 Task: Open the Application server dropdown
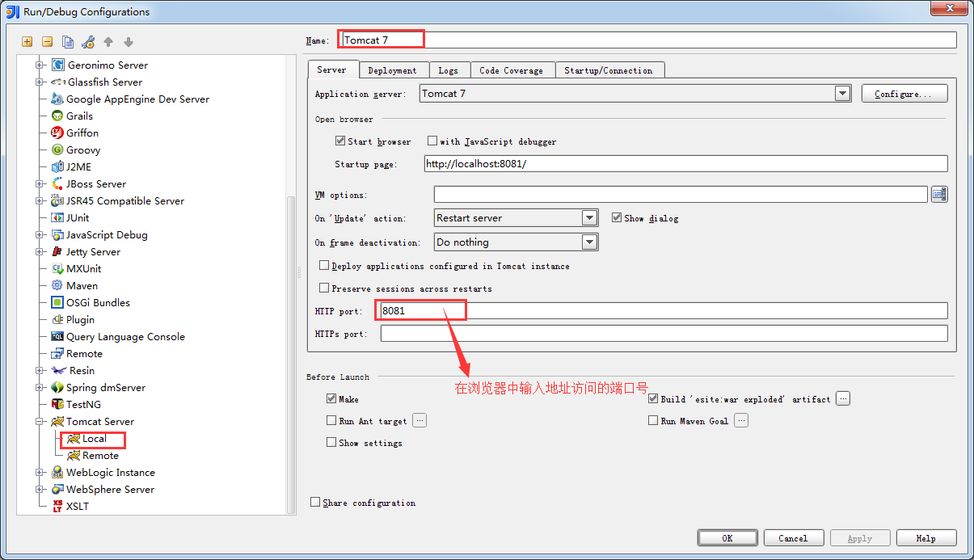[x=843, y=94]
